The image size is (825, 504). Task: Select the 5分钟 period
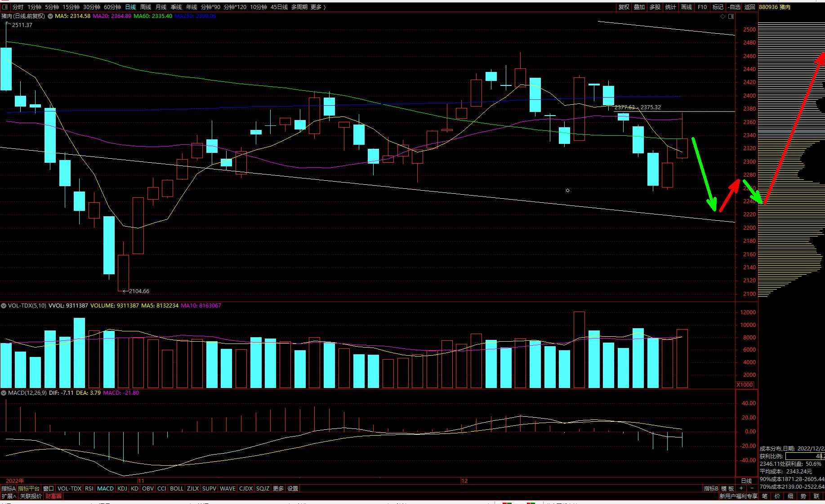(x=52, y=7)
